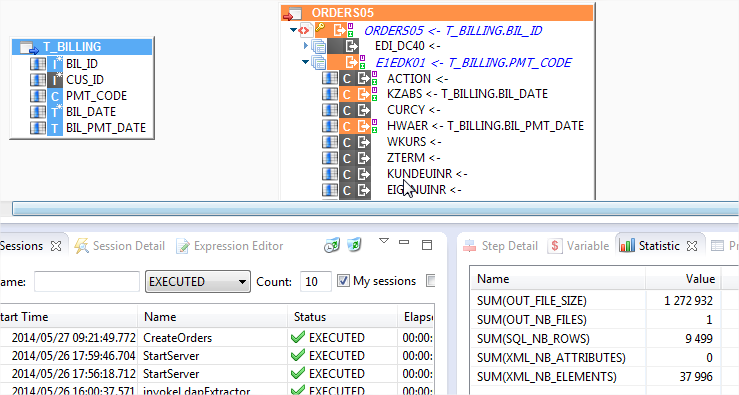Expand the EDI_DC40 node

coord(305,46)
